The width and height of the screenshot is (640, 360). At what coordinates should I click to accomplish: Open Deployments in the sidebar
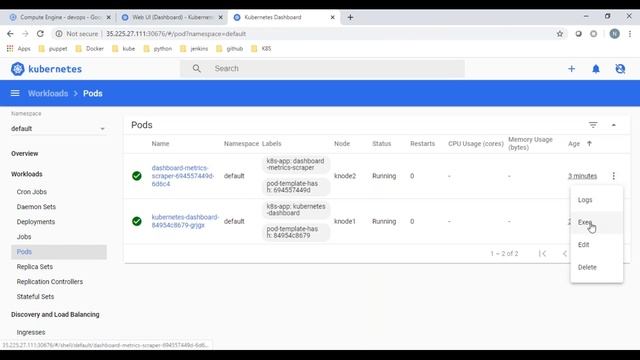(x=36, y=222)
